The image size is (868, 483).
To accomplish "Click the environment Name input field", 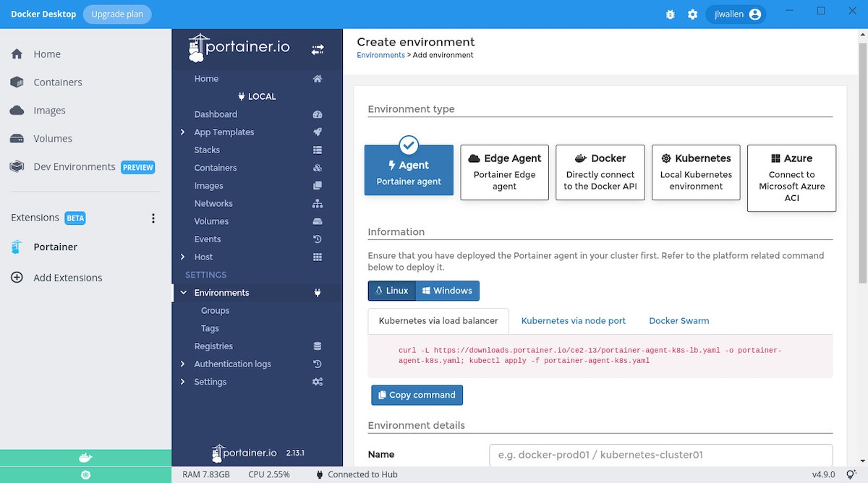I will (x=660, y=454).
